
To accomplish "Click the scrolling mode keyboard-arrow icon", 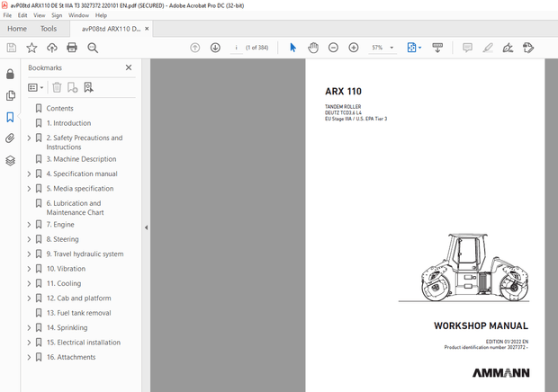I will click(437, 48).
